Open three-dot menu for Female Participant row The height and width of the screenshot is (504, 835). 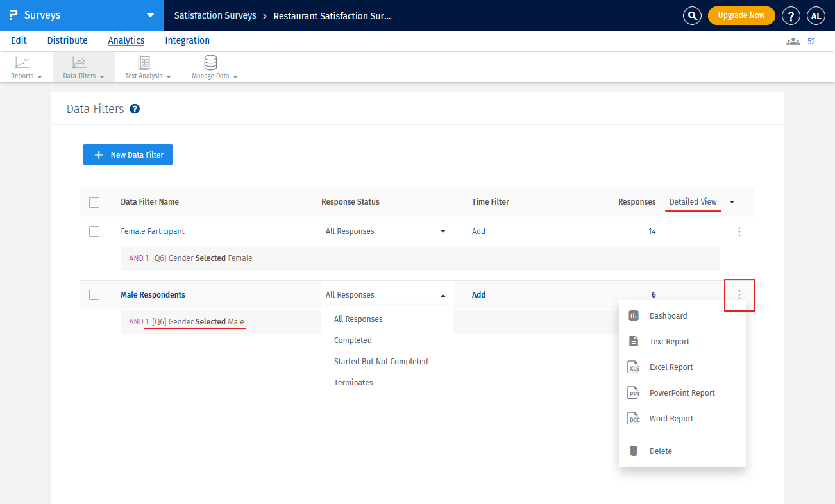pyautogui.click(x=739, y=231)
